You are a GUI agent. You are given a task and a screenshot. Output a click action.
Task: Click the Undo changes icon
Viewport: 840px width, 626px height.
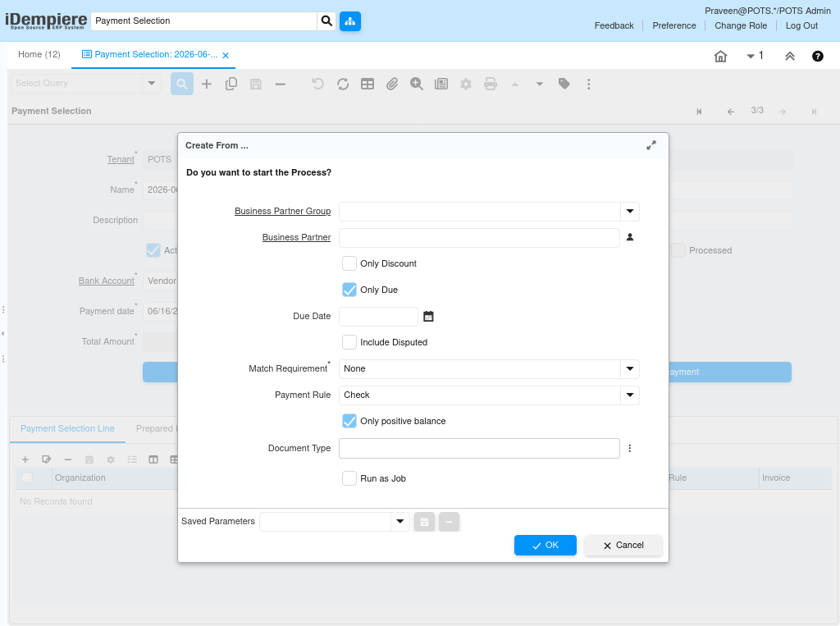tap(317, 85)
